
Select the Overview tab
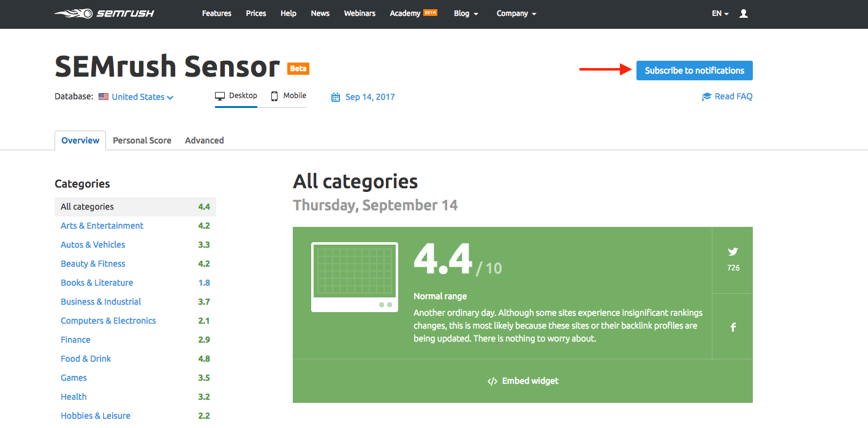click(x=80, y=140)
